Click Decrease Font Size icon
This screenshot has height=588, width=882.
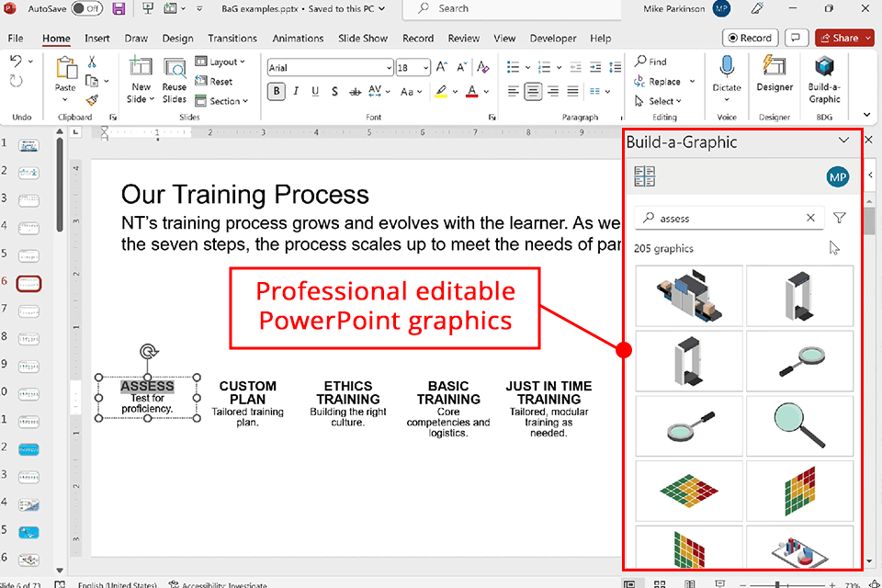tap(462, 67)
